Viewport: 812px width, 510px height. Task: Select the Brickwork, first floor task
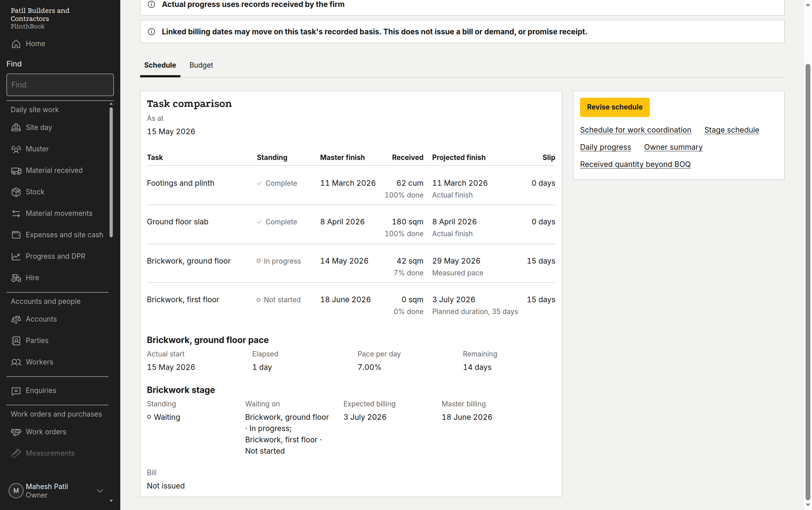click(x=183, y=300)
